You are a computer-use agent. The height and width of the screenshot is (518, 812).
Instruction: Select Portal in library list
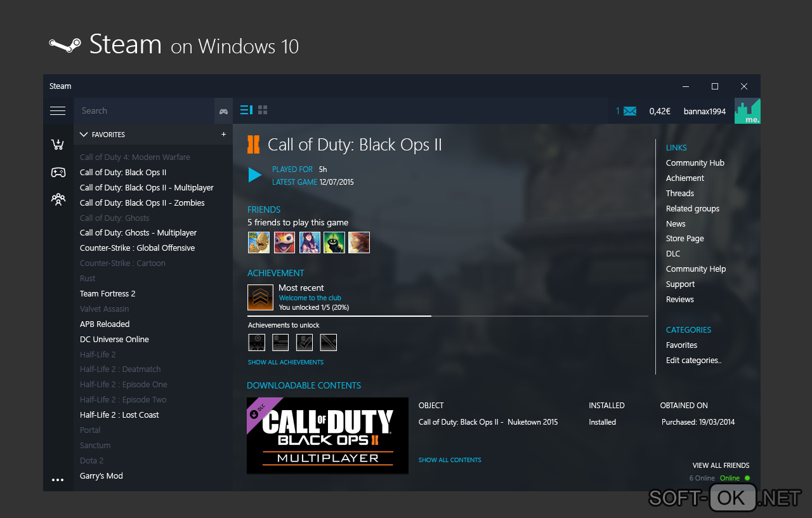coord(90,430)
